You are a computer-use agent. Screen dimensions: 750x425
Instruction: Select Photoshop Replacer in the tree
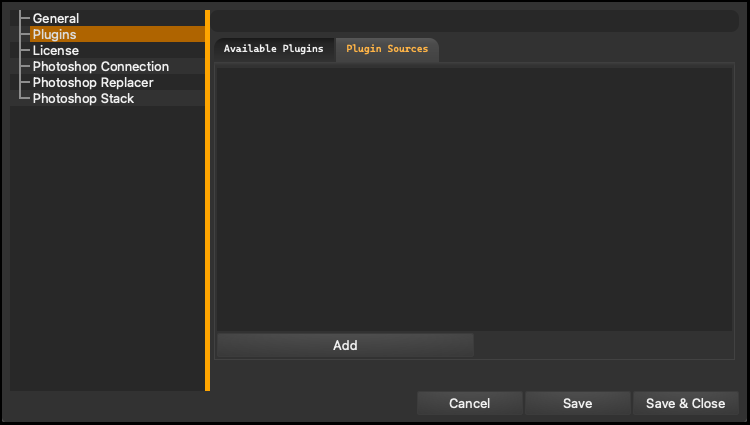coord(93,82)
